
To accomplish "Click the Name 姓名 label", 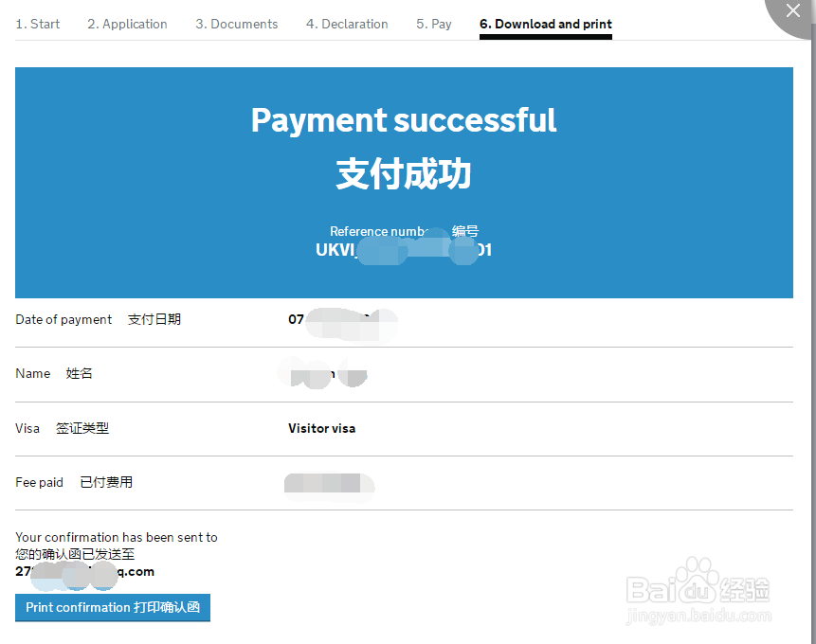I will (54, 373).
